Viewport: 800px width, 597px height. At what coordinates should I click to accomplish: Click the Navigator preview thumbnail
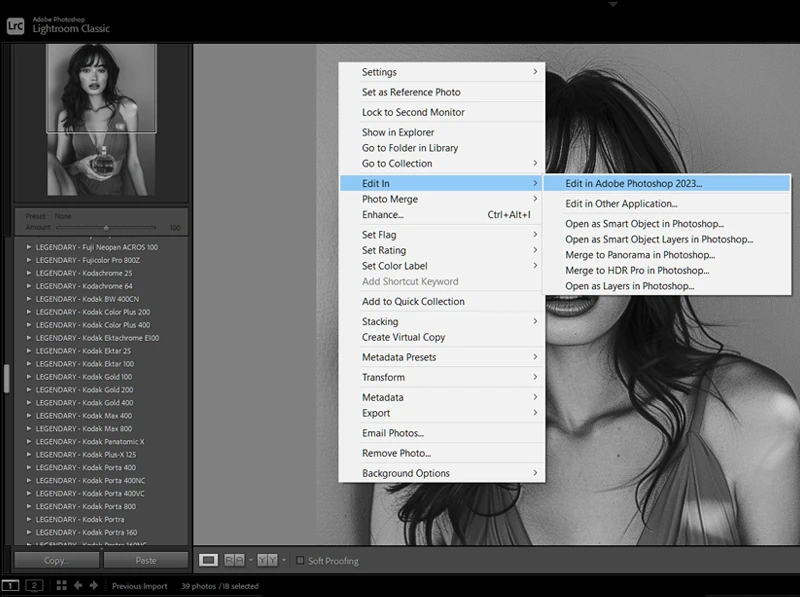coord(101,119)
